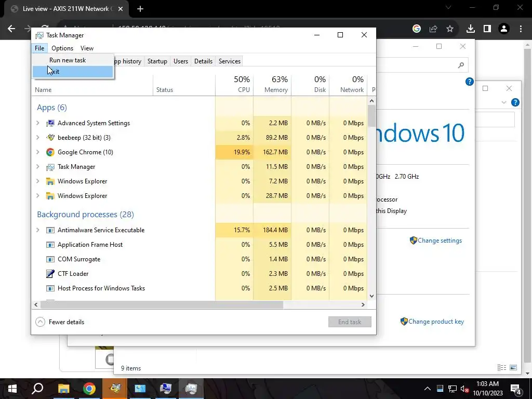Click the beebeep process icon
The image size is (532, 399).
tap(50, 138)
